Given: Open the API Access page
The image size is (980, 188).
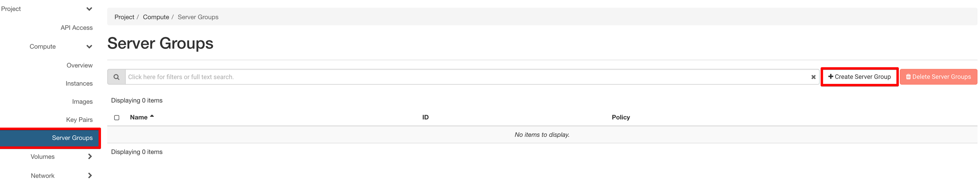Looking at the screenshot, I should 76,28.
